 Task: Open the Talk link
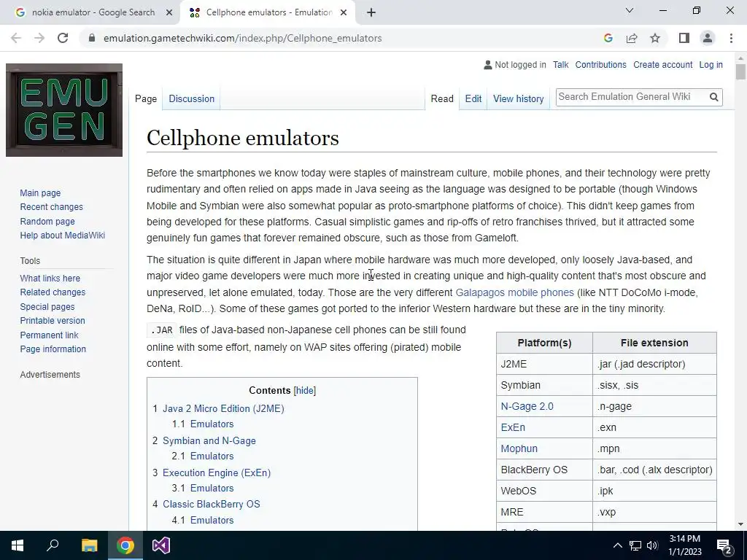[x=561, y=65]
